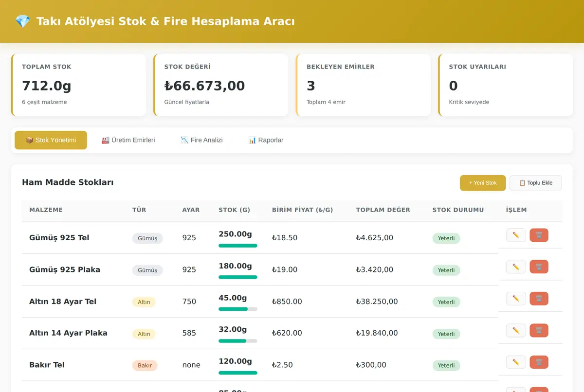
Task: Click the MALZEME column header
Action: pyautogui.click(x=46, y=210)
